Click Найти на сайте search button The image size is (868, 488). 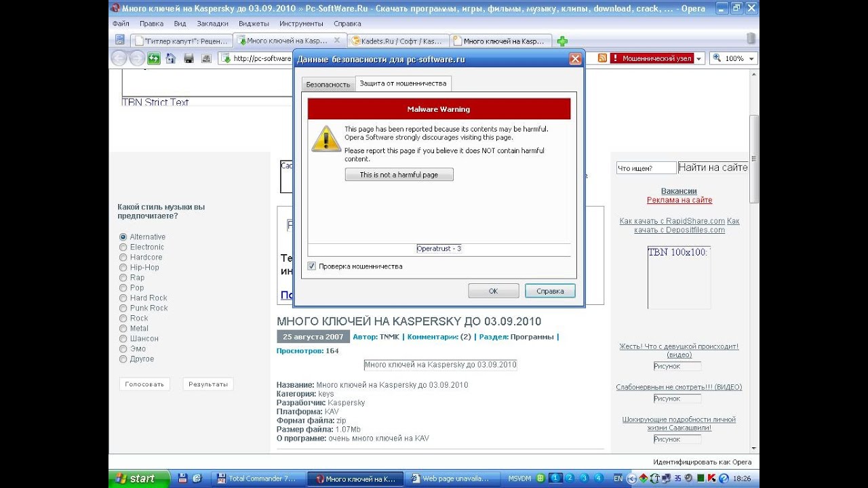click(x=713, y=167)
